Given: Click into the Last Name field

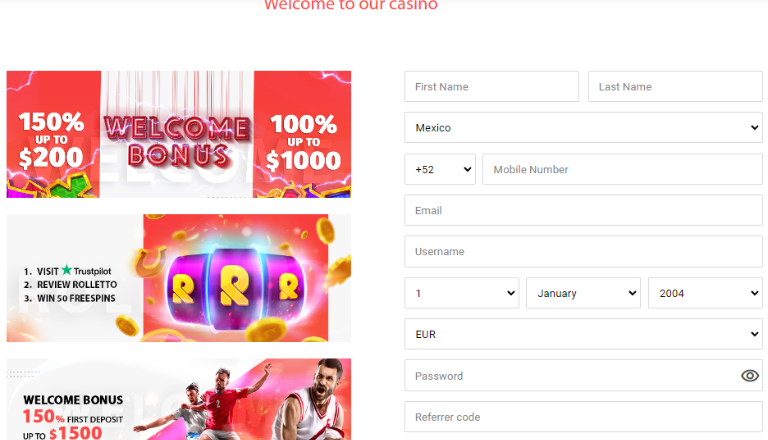Looking at the screenshot, I should [x=675, y=87].
